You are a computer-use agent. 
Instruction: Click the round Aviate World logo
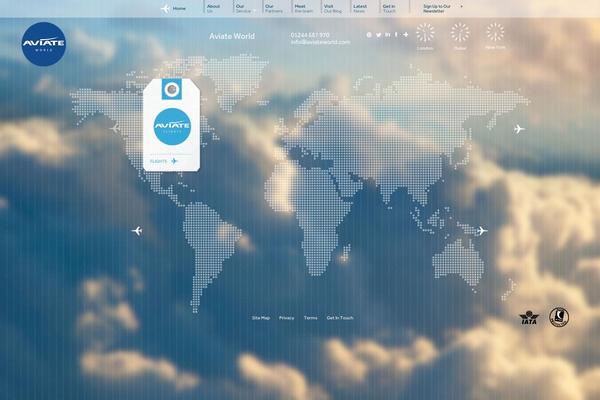pos(44,44)
